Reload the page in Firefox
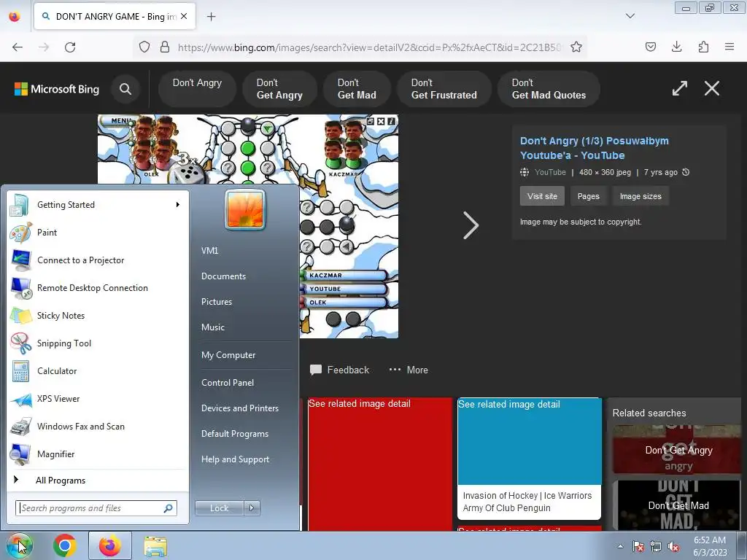The width and height of the screenshot is (747, 560). pos(70,47)
